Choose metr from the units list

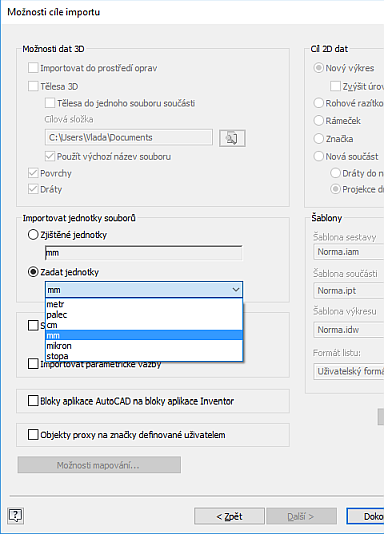point(144,304)
